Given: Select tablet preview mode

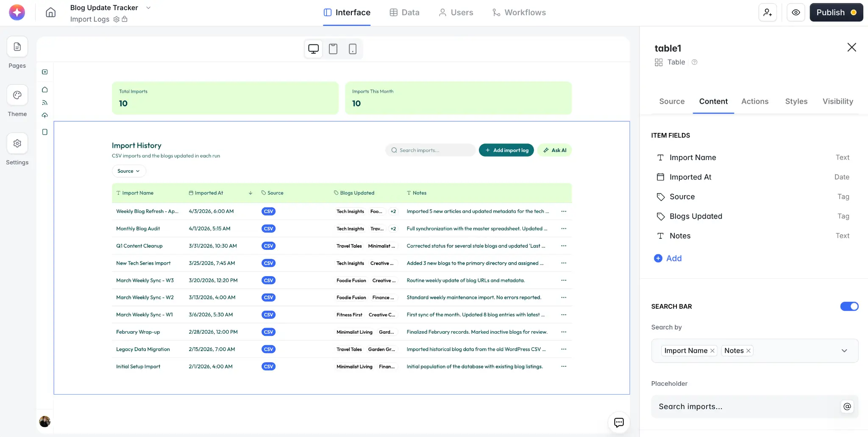Looking at the screenshot, I should pos(333,49).
